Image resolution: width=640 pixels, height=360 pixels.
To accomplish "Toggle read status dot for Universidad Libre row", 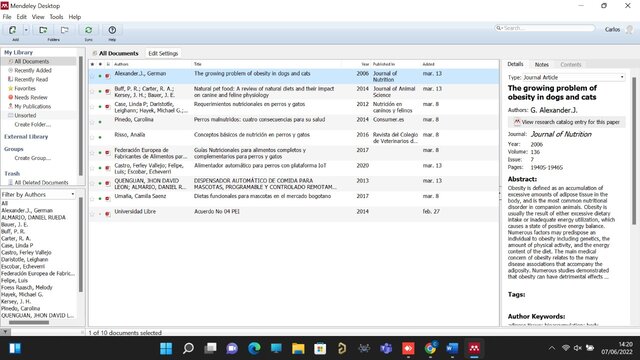I will tap(100, 214).
